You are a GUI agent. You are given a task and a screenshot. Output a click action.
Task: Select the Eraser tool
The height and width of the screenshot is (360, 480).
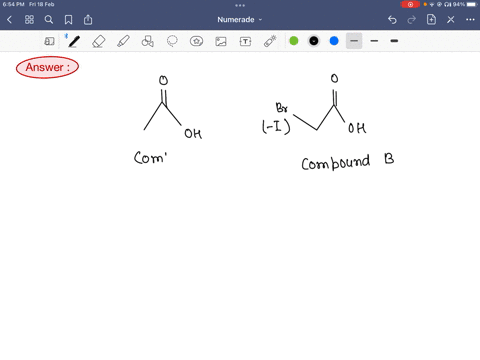tap(98, 41)
